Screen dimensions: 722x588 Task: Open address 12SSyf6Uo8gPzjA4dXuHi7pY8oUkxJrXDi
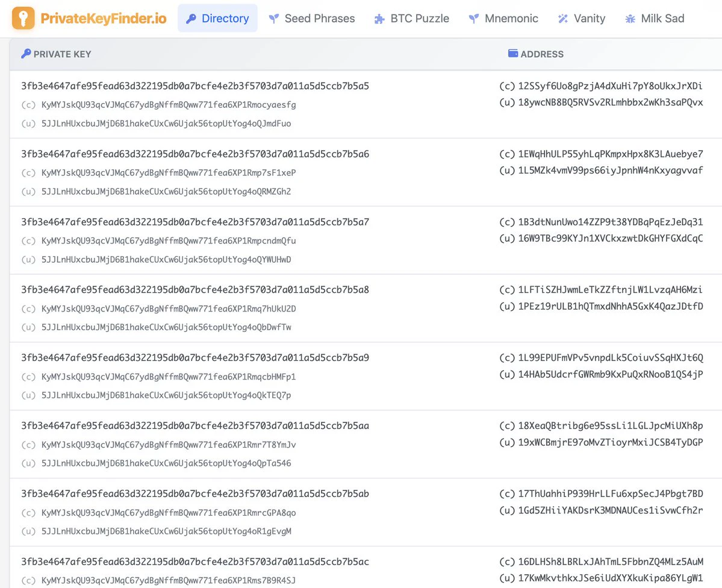click(x=611, y=86)
